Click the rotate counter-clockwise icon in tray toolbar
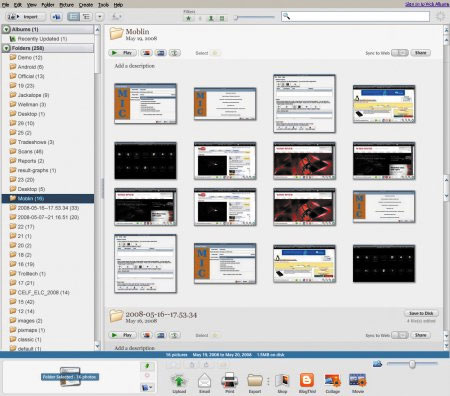Screen dimensions: 450x396 click(192, 365)
